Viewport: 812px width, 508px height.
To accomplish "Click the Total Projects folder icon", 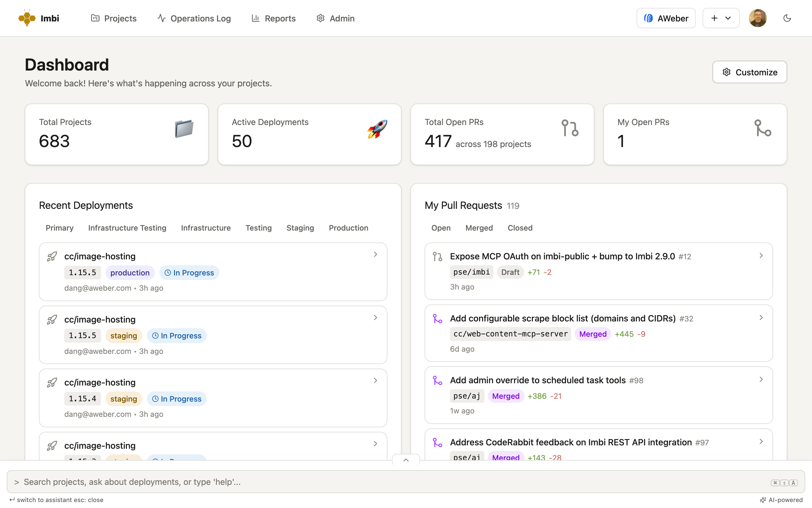I will 184,129.
